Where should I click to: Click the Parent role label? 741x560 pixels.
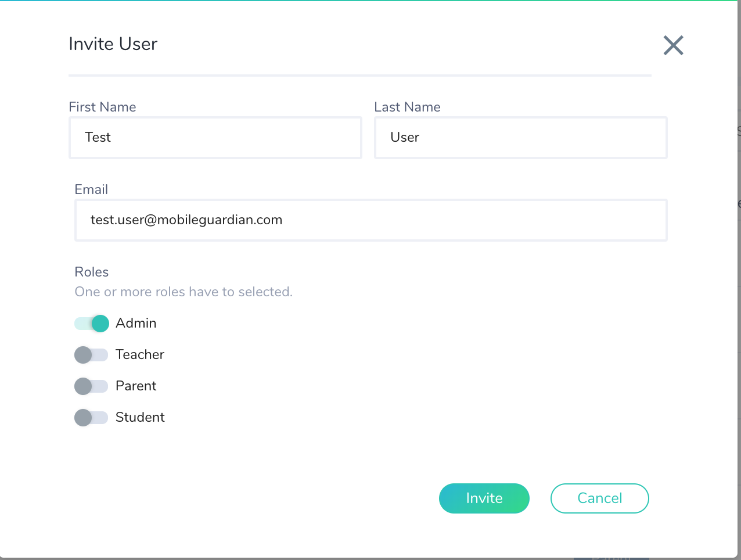[136, 386]
